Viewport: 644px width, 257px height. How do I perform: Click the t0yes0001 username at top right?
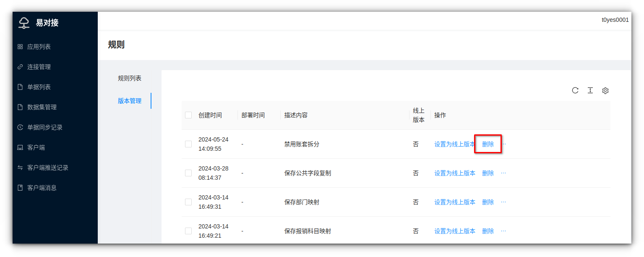pyautogui.click(x=615, y=20)
